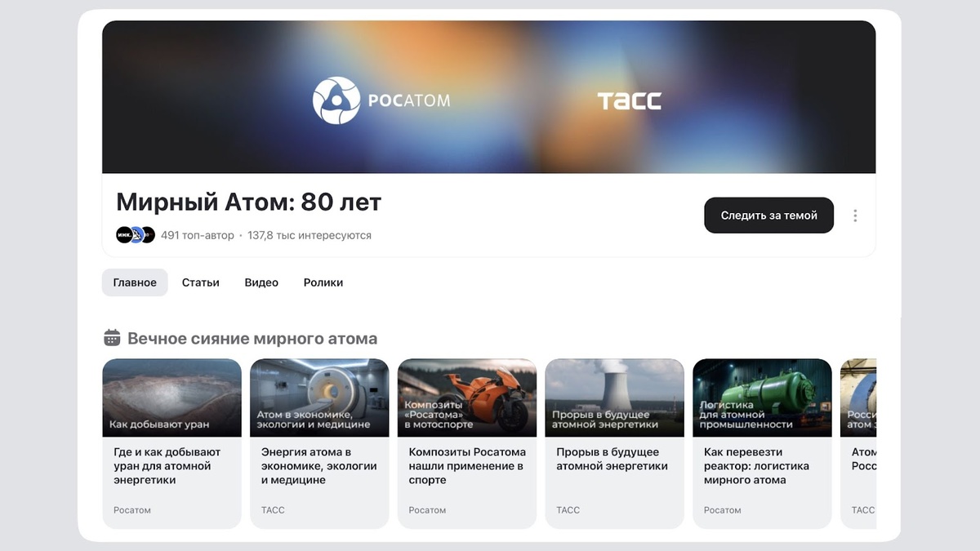
Task: Click the top-author avatar icons cluster
Action: (136, 235)
